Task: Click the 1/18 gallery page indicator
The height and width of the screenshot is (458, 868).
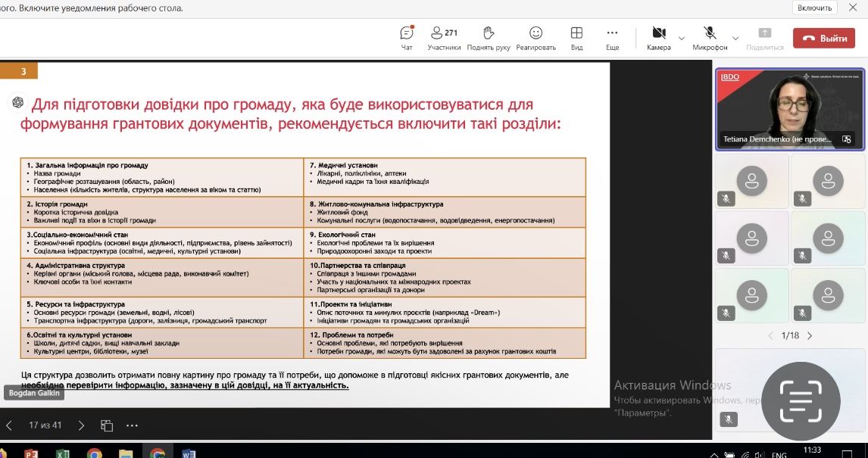Action: click(x=790, y=336)
